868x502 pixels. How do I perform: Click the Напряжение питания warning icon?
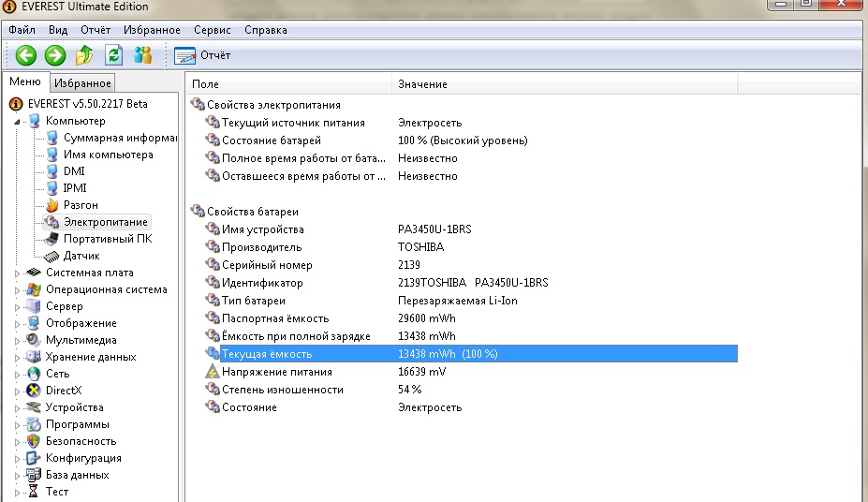[x=213, y=372]
